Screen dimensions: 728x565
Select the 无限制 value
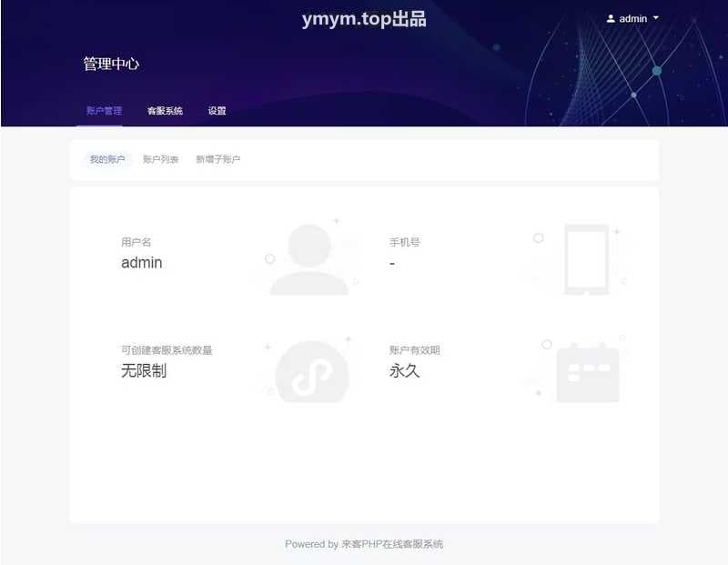point(144,370)
